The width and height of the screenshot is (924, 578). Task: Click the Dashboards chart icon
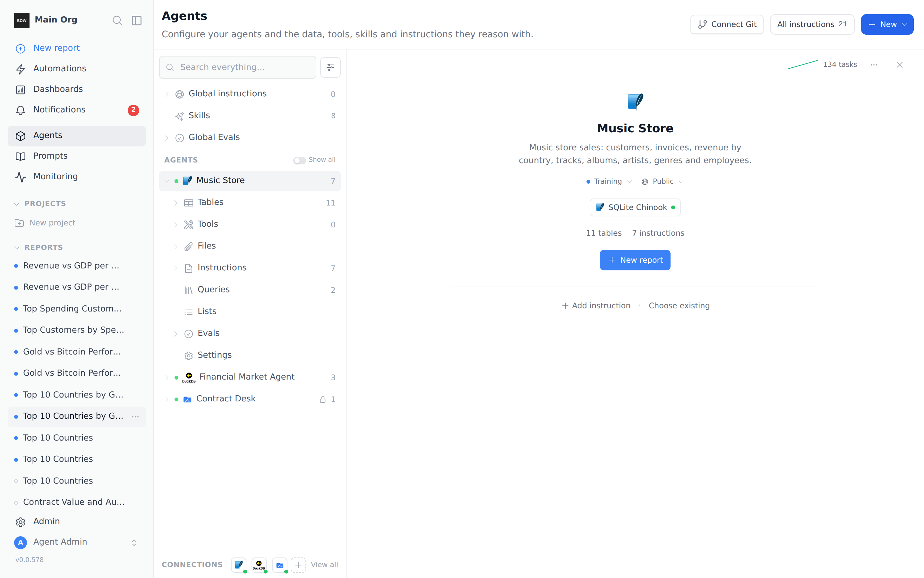point(21,90)
